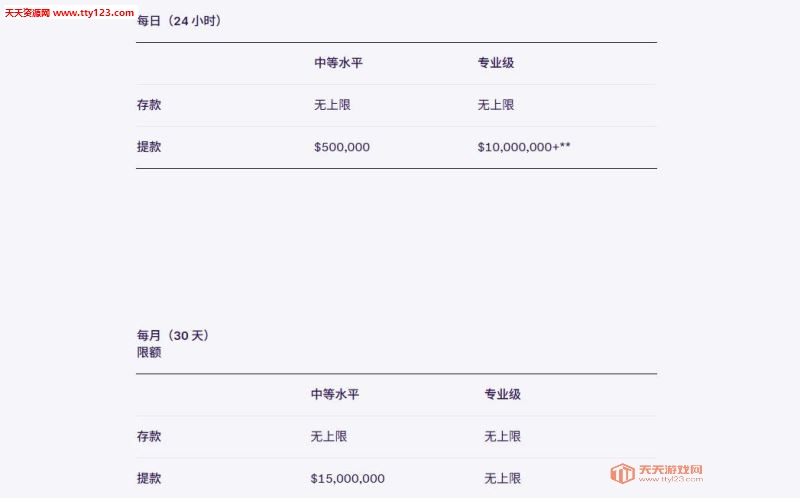The image size is (800, 498).
Task: Click the $15,000,000 monthly withdrawal value
Action: pos(347,479)
